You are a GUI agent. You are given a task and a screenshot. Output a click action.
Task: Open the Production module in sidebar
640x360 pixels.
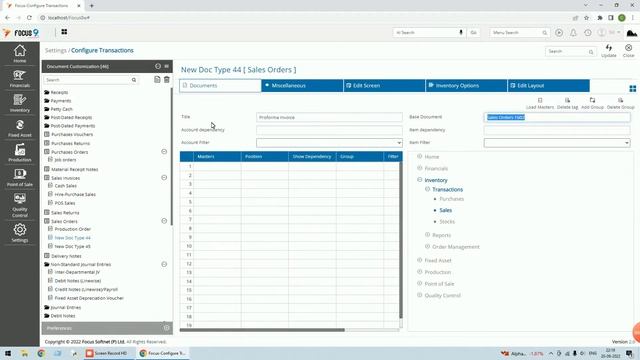pos(20,153)
